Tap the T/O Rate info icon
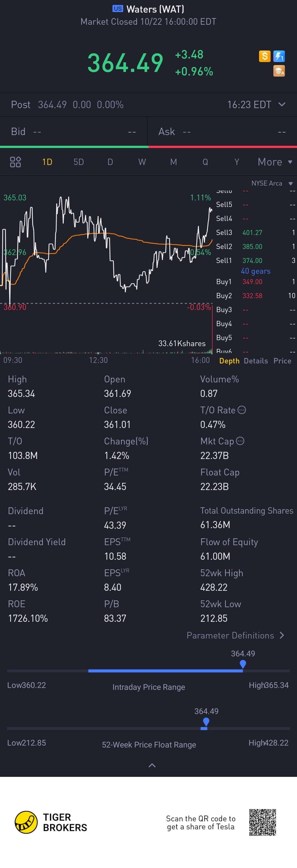 click(x=242, y=410)
